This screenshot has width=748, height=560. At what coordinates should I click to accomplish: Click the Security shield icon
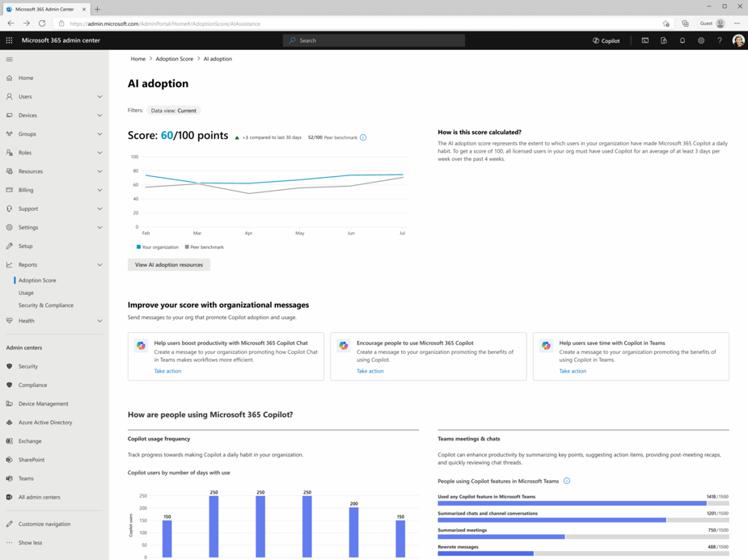pyautogui.click(x=9, y=366)
